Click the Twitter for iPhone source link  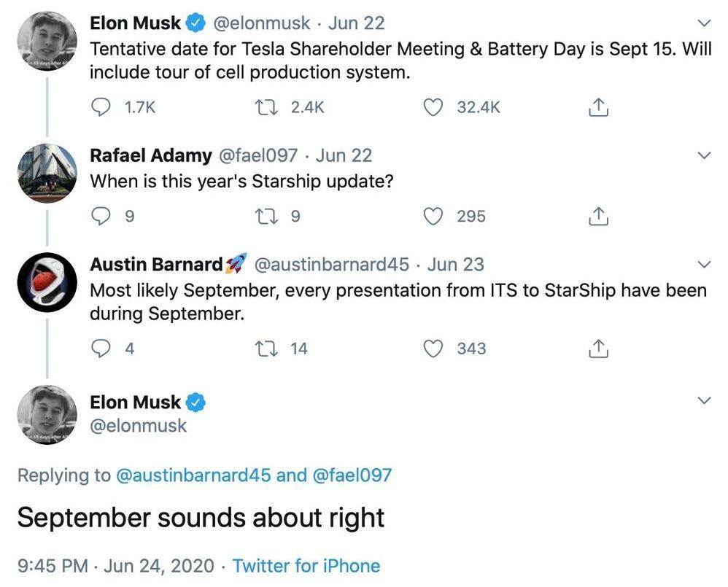click(306, 566)
